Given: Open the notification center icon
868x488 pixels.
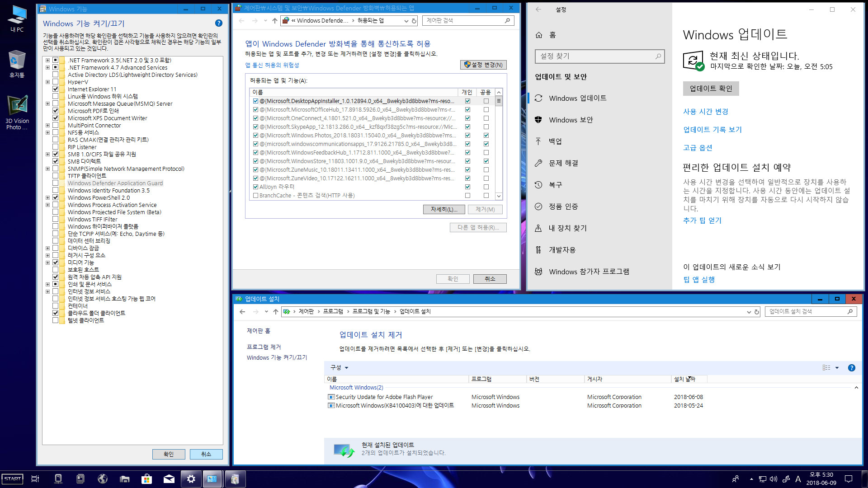Looking at the screenshot, I should tap(849, 479).
